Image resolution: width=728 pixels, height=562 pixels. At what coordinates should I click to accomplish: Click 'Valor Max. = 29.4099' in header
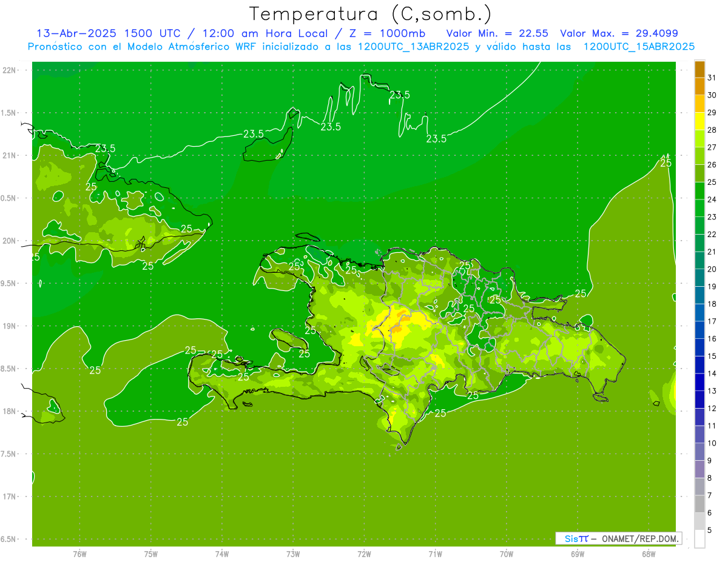coord(619,33)
